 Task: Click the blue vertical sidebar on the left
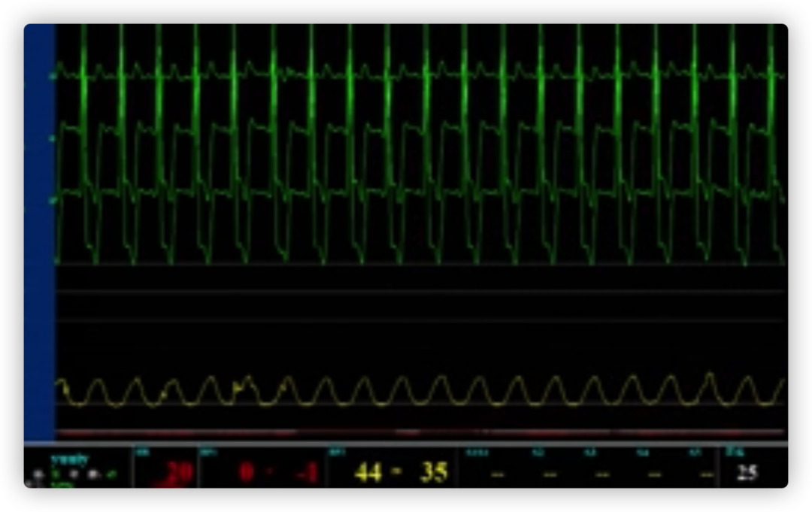(39, 226)
